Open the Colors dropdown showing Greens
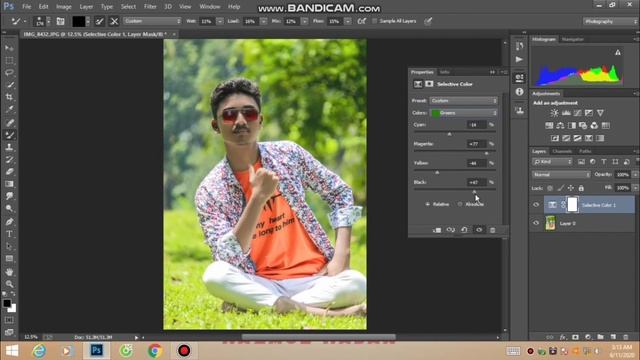 click(463, 113)
